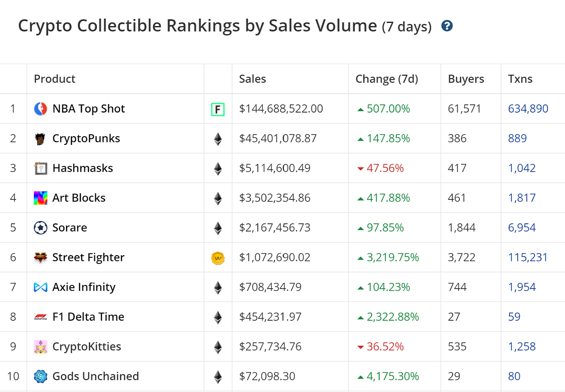The height and width of the screenshot is (392, 565).
Task: Click the Axie Infinity logo icon
Action: tap(41, 287)
